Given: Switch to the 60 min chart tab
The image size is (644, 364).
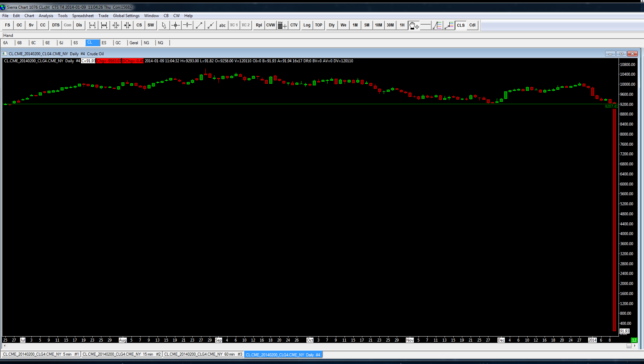Looking at the screenshot, I should [x=203, y=354].
